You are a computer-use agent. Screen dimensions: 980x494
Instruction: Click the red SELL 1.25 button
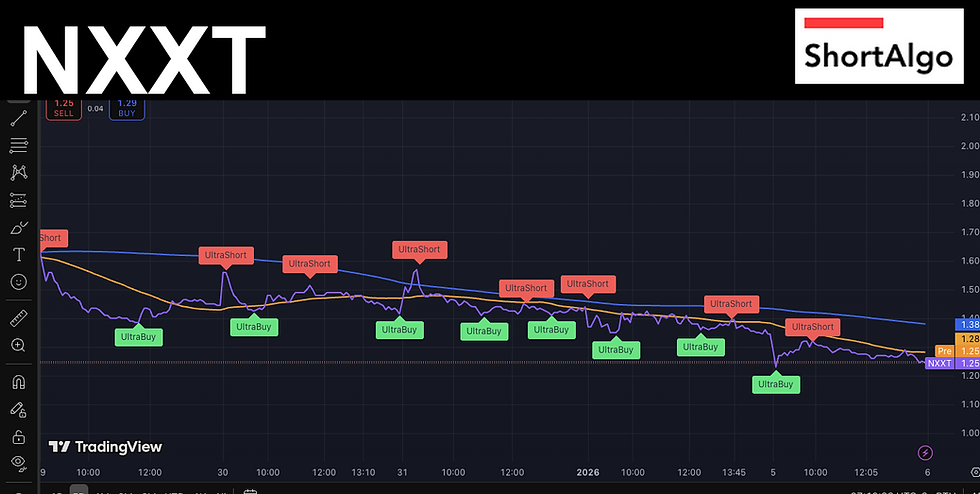63,108
